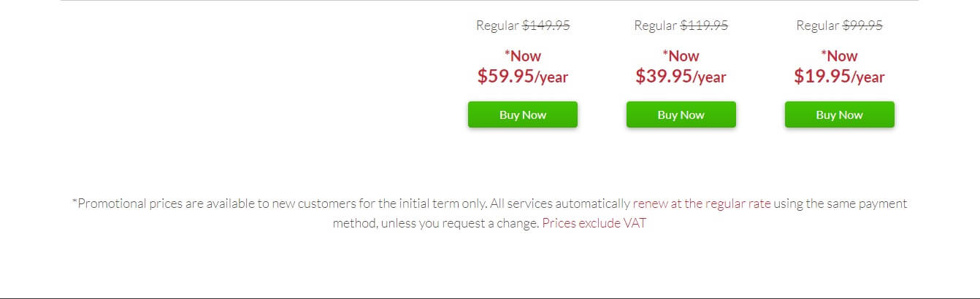
Task: Click the $59.95/year promotional price
Action: pos(523,77)
